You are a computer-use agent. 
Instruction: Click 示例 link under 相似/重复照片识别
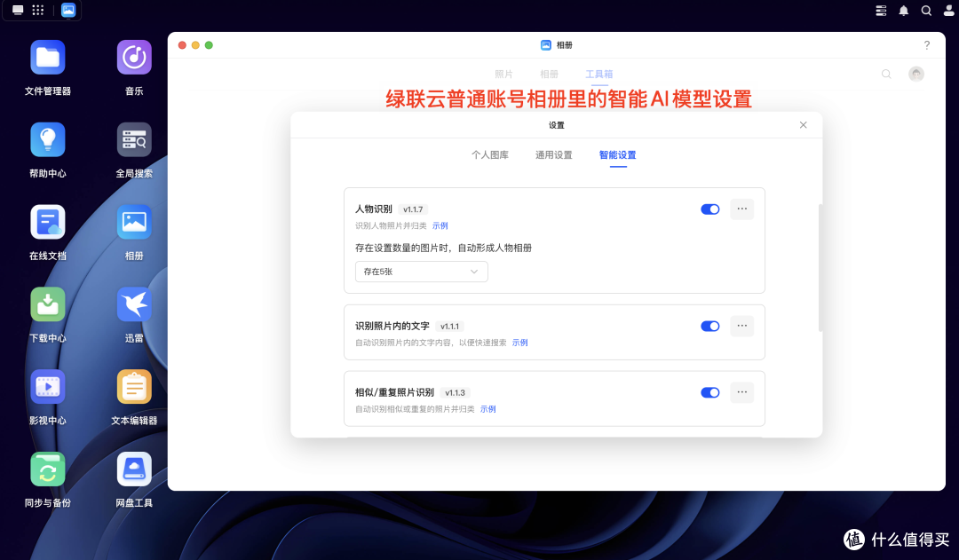tap(488, 409)
